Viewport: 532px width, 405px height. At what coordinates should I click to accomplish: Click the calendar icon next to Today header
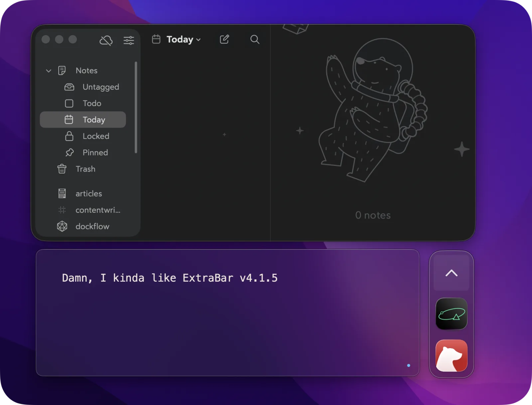(x=156, y=39)
